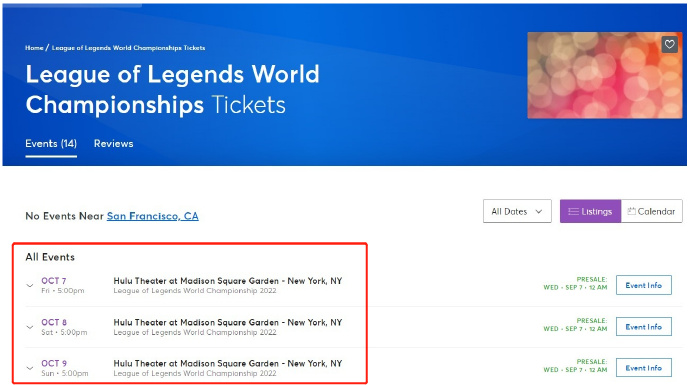Open Event Info for OCT 8
Screen dimensions: 690x385
tap(644, 326)
